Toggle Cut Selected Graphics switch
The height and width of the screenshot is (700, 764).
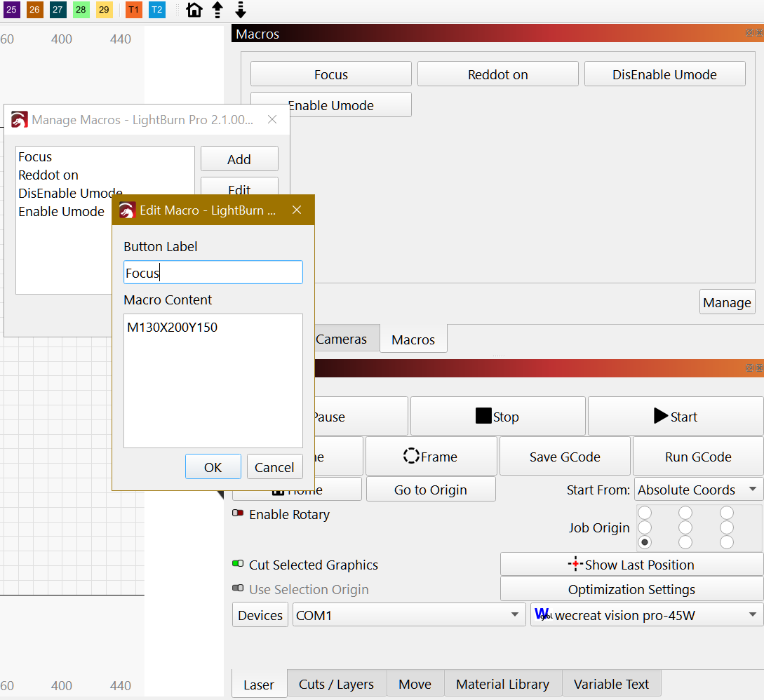point(238,565)
